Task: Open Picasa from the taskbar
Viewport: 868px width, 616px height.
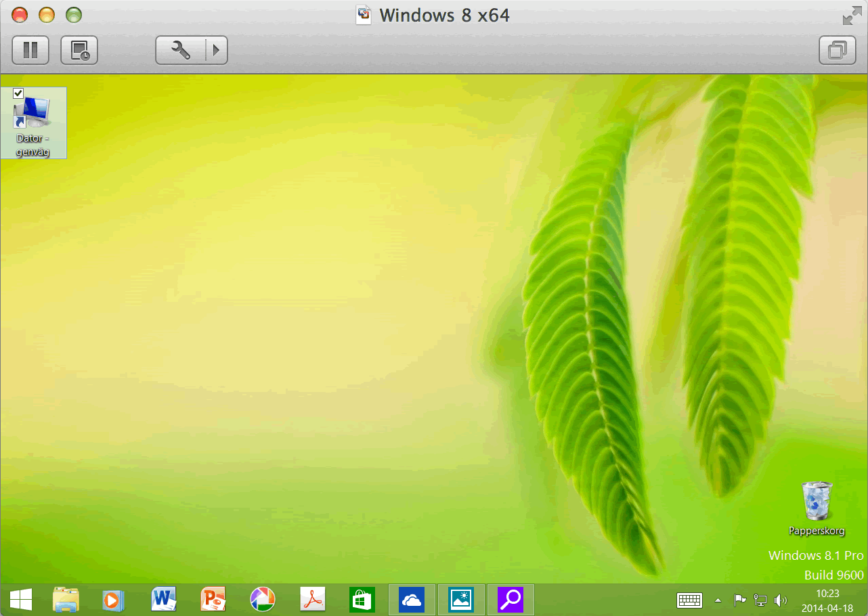Action: point(262,600)
